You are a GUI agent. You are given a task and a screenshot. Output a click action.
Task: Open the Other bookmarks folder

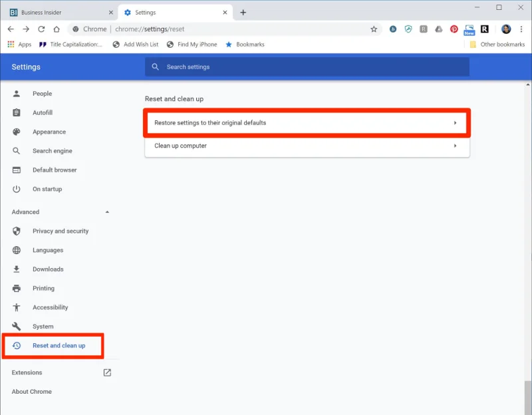[x=497, y=45]
